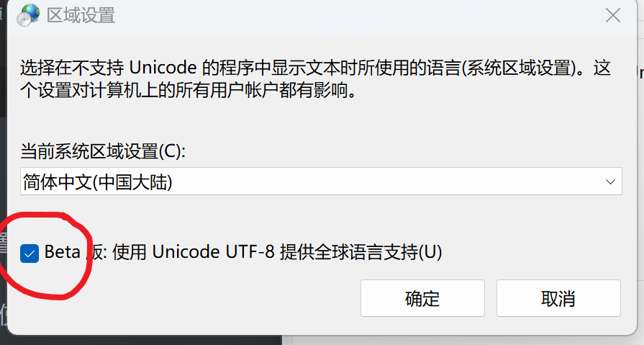Uncheck the Beta 版 UTF-8 checkbox
The height and width of the screenshot is (345, 644).
(30, 254)
